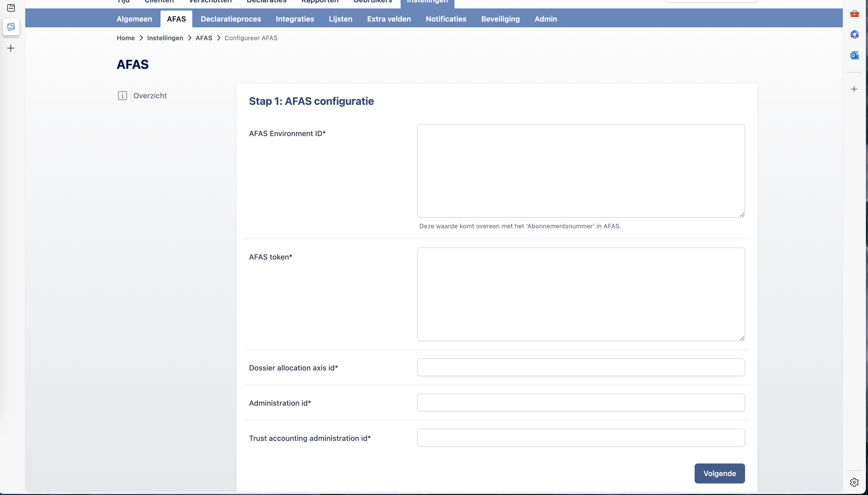Viewport: 868px width, 495px height.
Task: Click the Configureer AFAS breadcrumb text
Action: 251,38
